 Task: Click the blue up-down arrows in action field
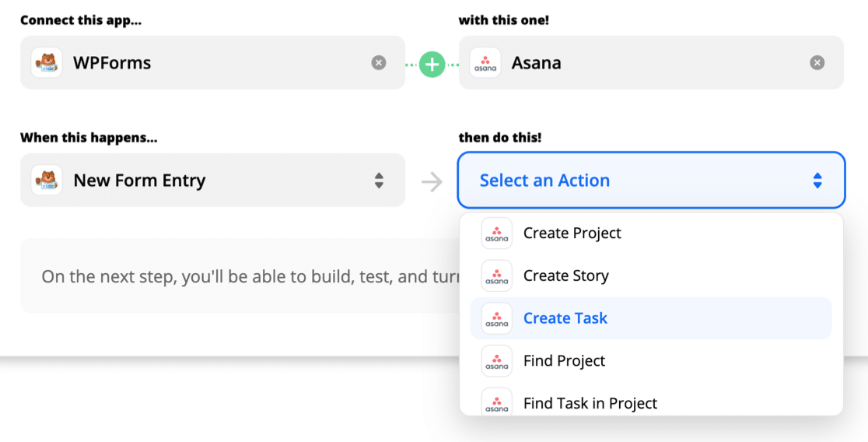coord(817,180)
